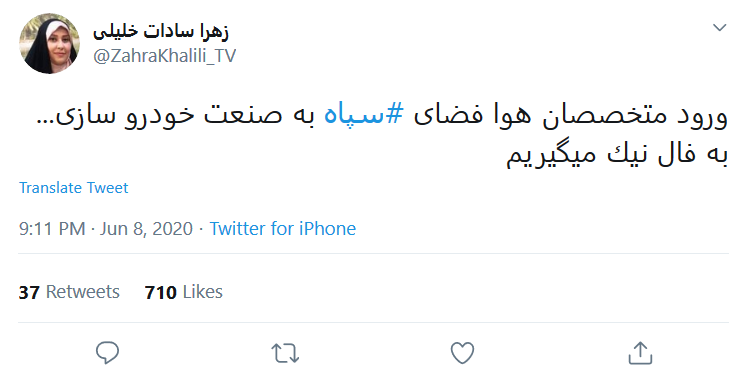748x383 pixels.
Task: Open the profile photo of ZahraKhalili_TV
Action: (49, 43)
